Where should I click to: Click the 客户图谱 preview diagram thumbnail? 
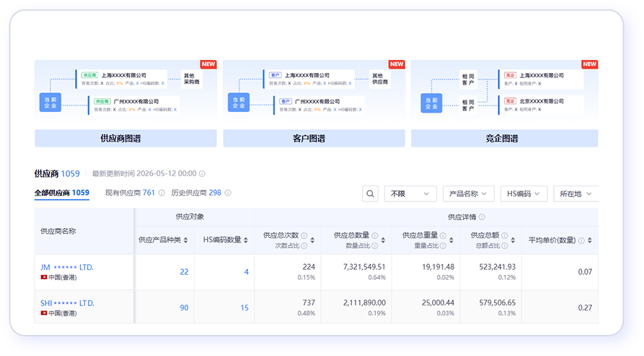(314, 91)
